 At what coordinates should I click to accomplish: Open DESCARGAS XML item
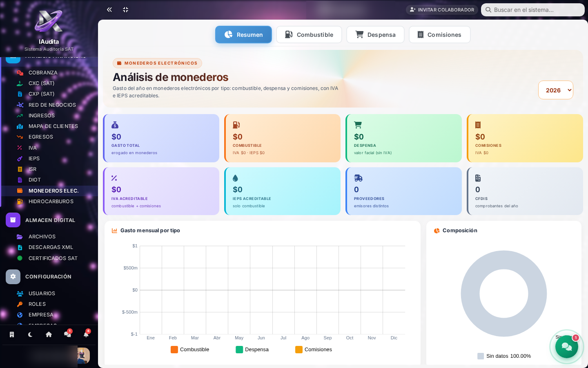49,247
